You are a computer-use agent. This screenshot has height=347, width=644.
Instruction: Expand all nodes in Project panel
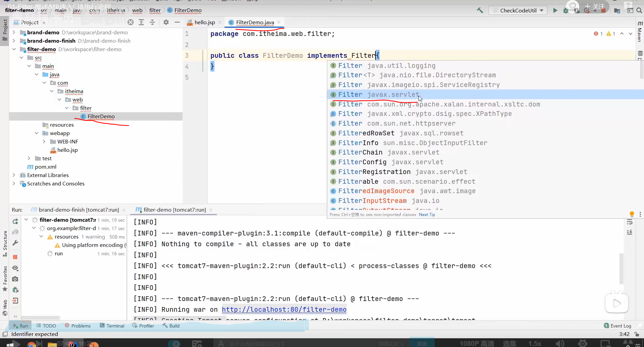pyautogui.click(x=141, y=22)
